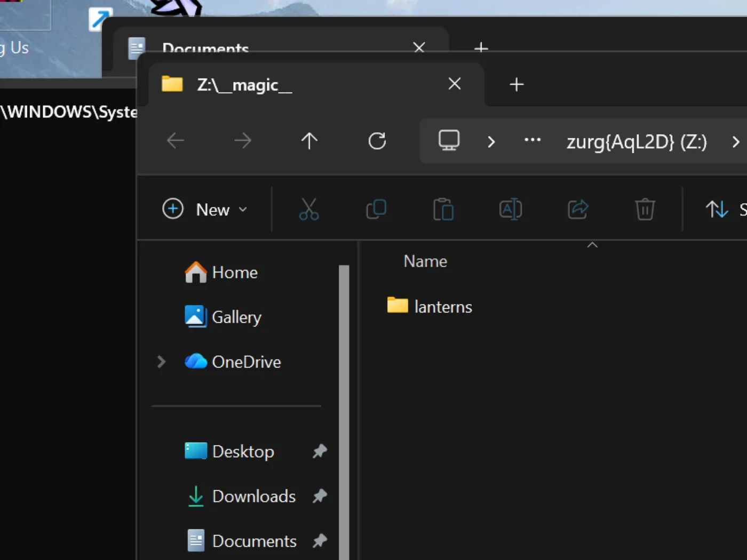This screenshot has height=560, width=747.
Task: Unpin Desktop using its pin icon
Action: point(320,451)
